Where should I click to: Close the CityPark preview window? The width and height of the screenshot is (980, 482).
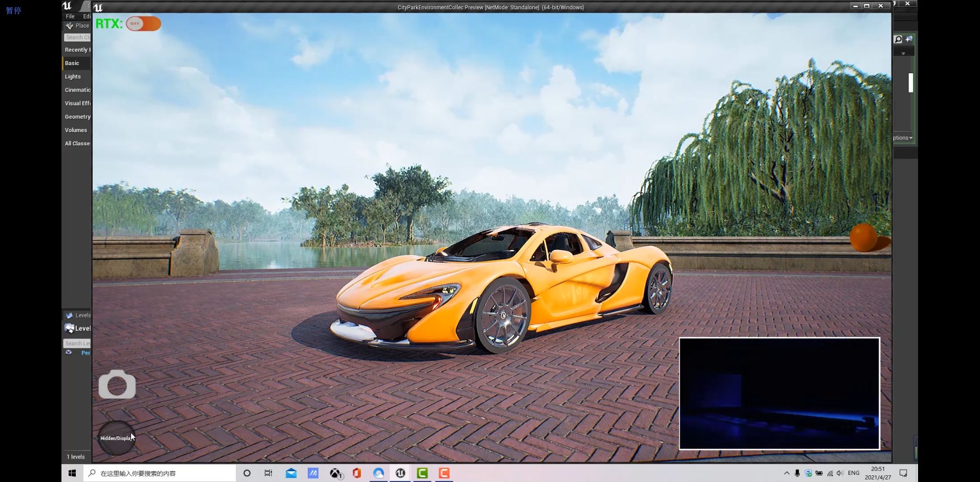click(881, 6)
